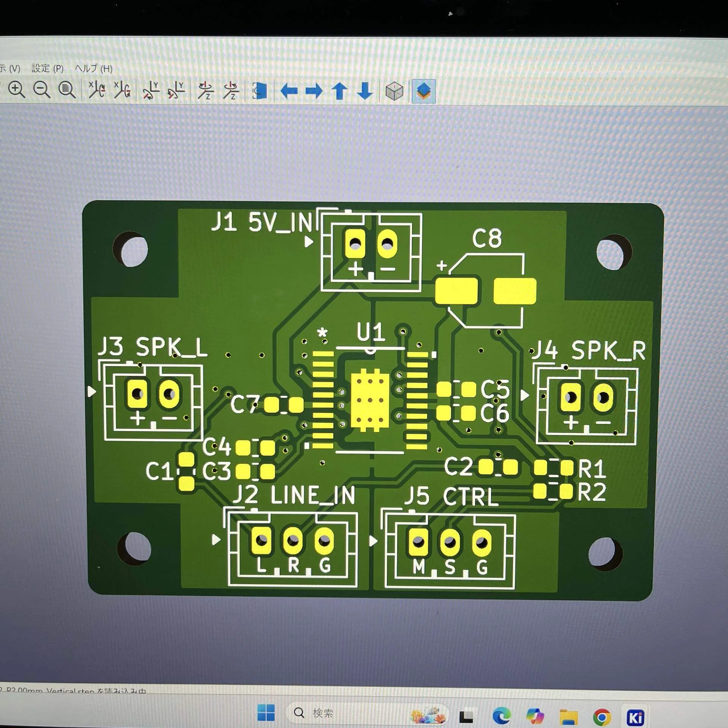This screenshot has height=728, width=728.
Task: Click the Zoom In magnifier icon
Action: click(x=16, y=90)
